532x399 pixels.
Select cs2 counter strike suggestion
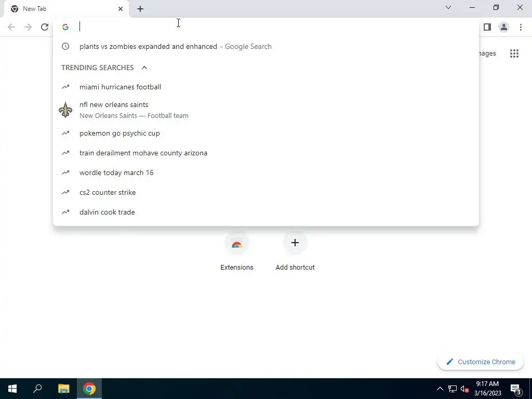pyautogui.click(x=266, y=192)
